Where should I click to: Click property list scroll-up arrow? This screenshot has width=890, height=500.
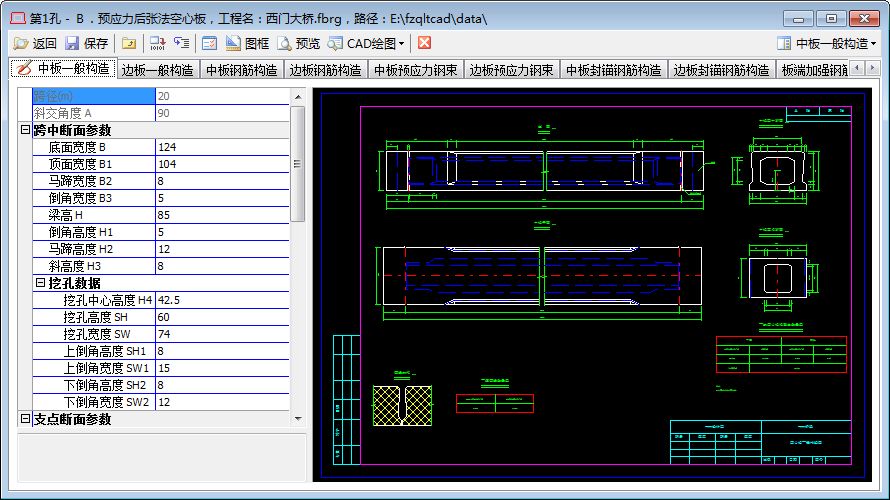pyautogui.click(x=298, y=97)
